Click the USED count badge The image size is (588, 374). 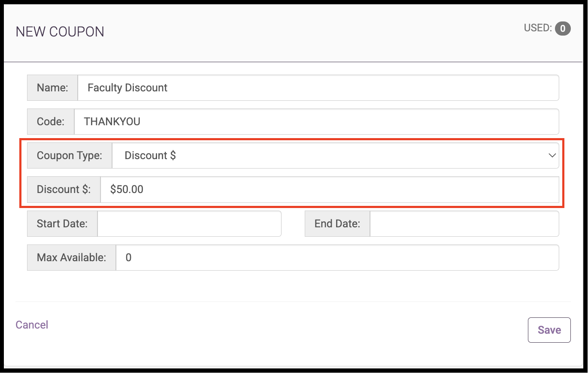pyautogui.click(x=563, y=29)
